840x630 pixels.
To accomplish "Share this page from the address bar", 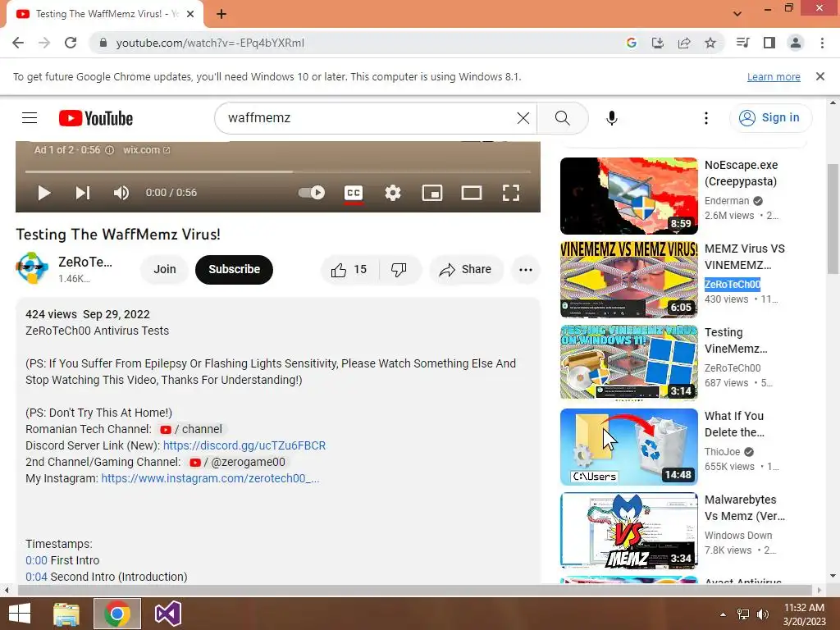I will click(x=684, y=43).
